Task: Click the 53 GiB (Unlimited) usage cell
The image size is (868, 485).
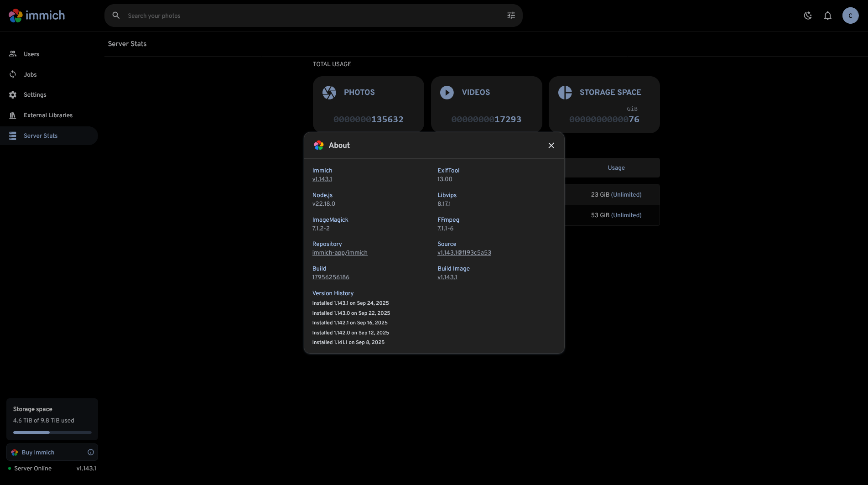Action: [616, 215]
